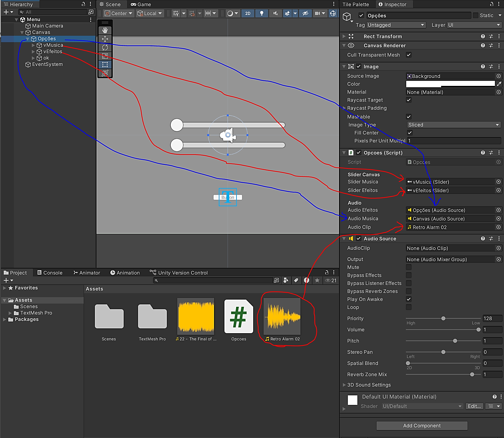Screen dimensions: 504x438
Task: Switch to the Game tab
Action: (141, 4)
